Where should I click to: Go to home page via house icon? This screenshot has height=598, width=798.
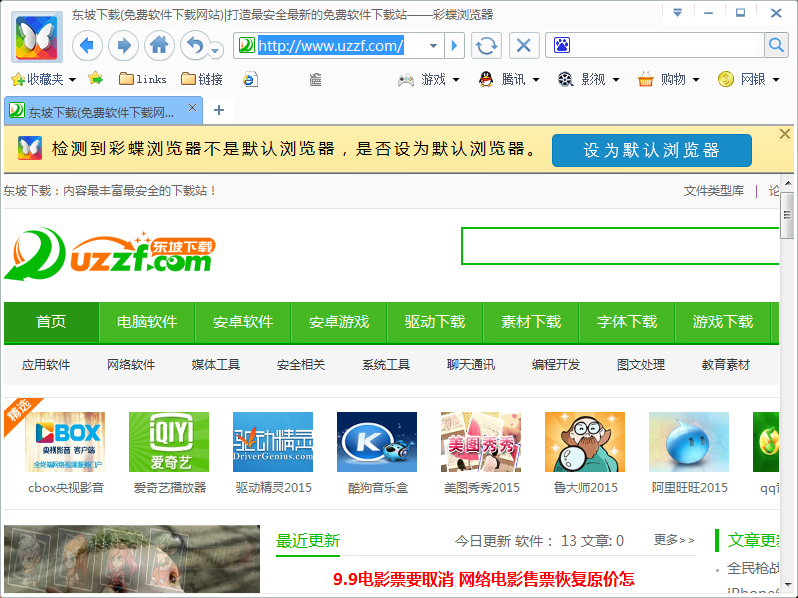pos(159,46)
